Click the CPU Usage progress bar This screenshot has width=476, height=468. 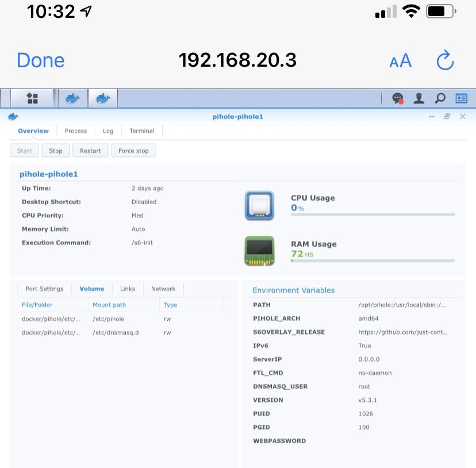[373, 214]
